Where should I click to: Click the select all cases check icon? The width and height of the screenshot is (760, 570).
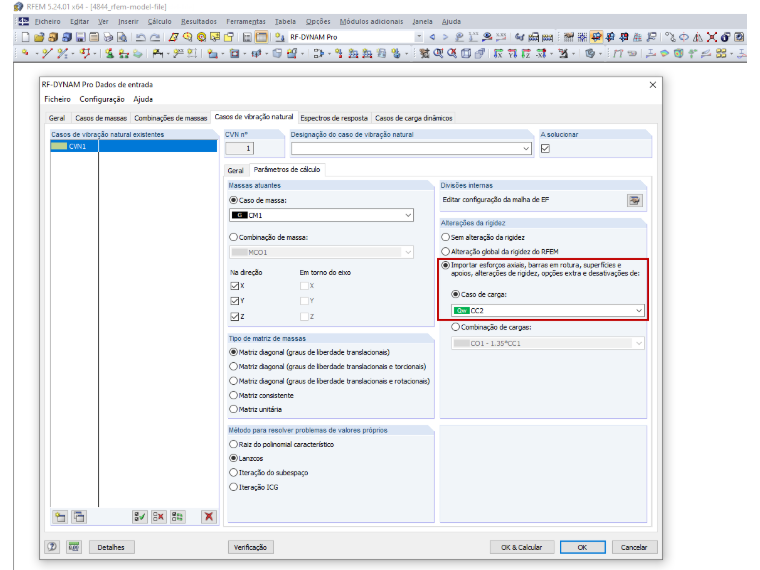click(140, 517)
